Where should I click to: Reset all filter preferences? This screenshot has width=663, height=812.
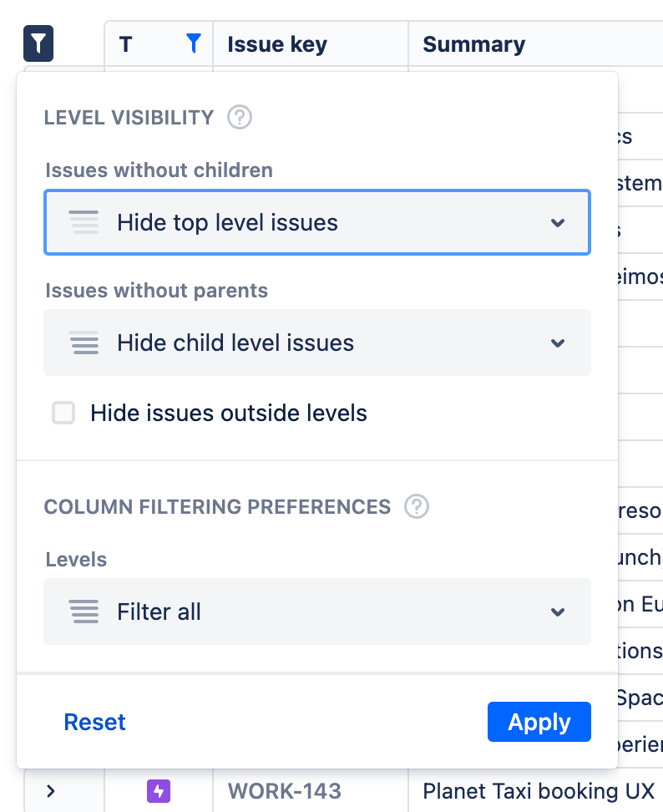94,722
